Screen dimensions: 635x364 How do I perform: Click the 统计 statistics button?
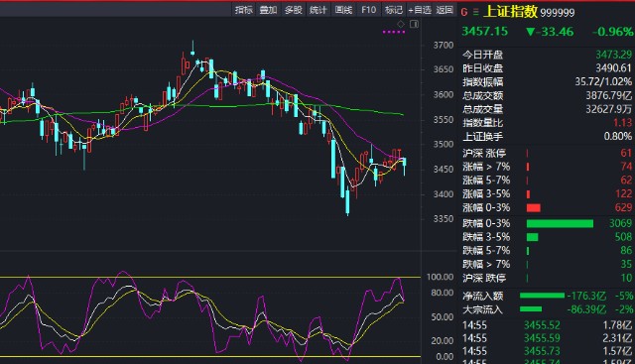point(318,10)
